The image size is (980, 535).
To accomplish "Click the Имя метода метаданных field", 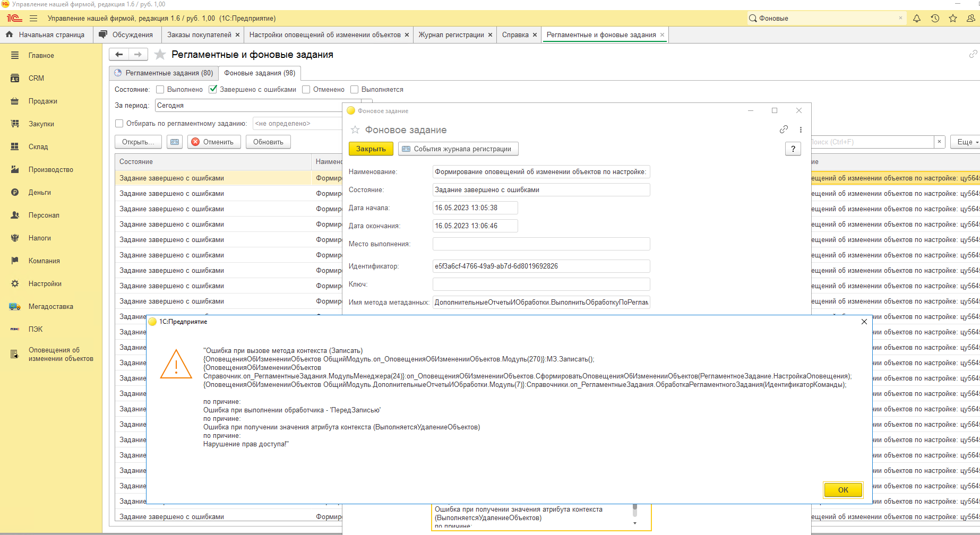I will pos(541,302).
